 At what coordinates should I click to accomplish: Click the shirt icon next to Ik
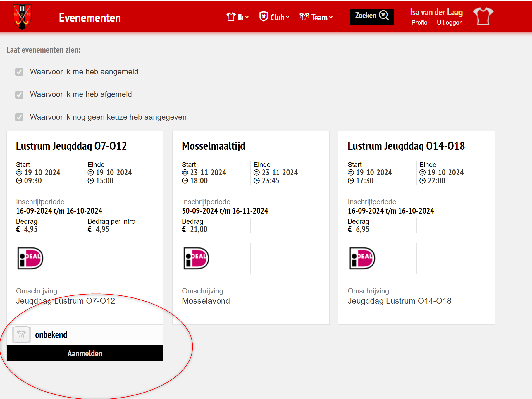[231, 17]
